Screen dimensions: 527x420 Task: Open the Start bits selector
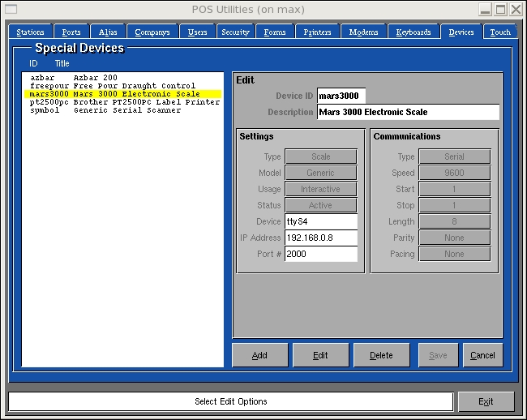pos(454,189)
